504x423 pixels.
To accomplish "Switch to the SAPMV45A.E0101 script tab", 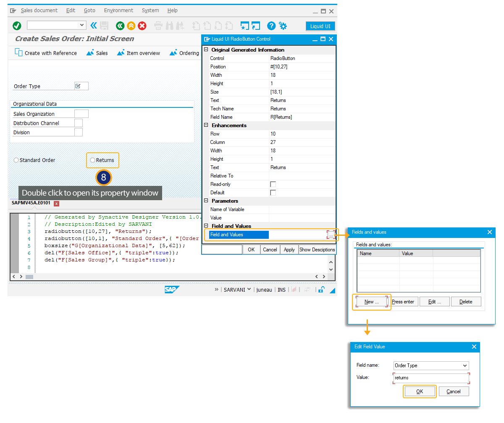I will point(31,204).
